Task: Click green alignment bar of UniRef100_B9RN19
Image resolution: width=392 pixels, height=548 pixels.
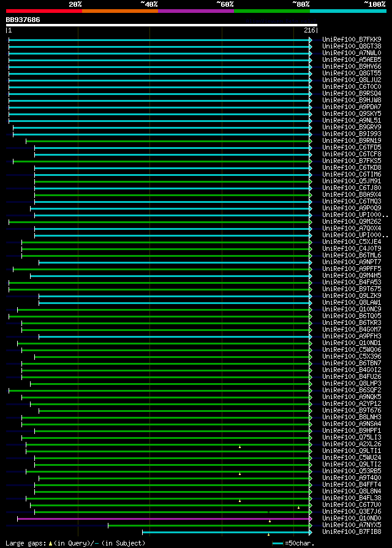Action: click(x=168, y=141)
